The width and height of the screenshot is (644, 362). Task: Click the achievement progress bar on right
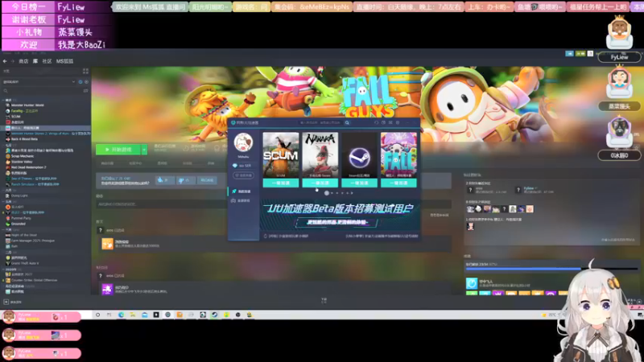[552, 269]
